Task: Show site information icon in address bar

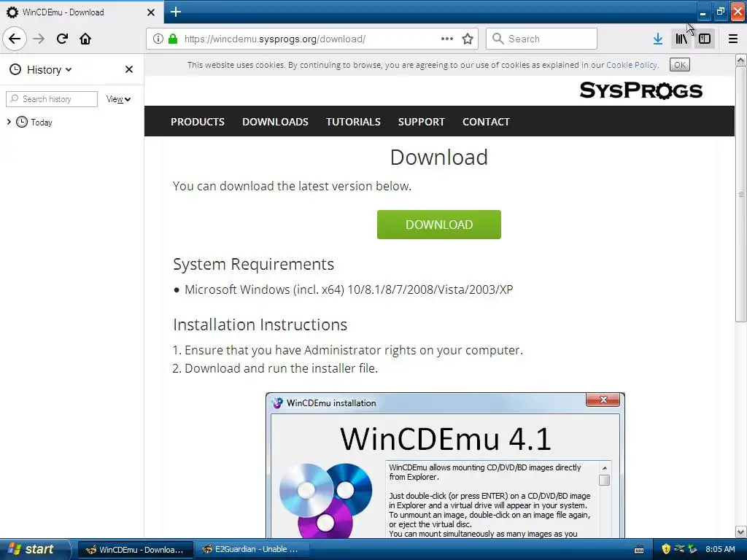Action: point(158,39)
